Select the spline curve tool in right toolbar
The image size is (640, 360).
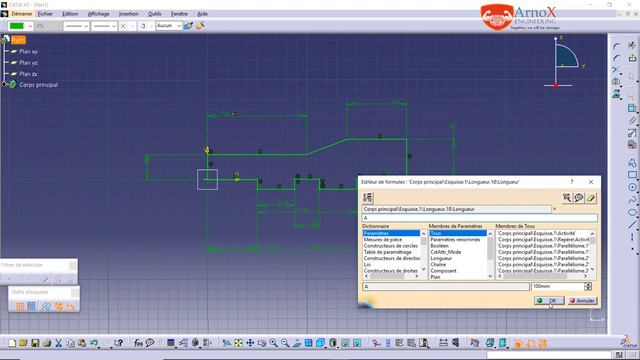point(632,200)
